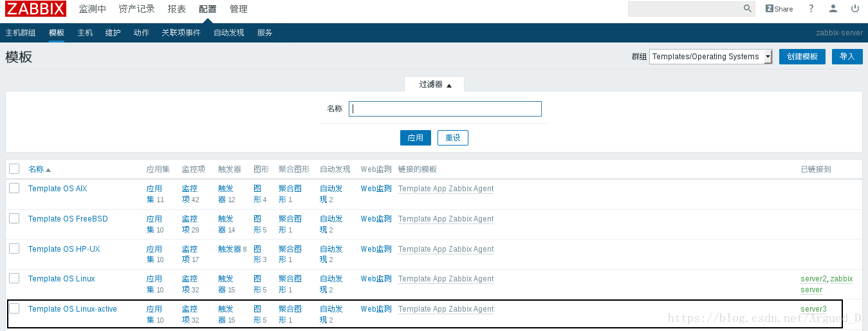Open Web监测 for Template OS Linux-active
The image size is (868, 331).
[376, 309]
